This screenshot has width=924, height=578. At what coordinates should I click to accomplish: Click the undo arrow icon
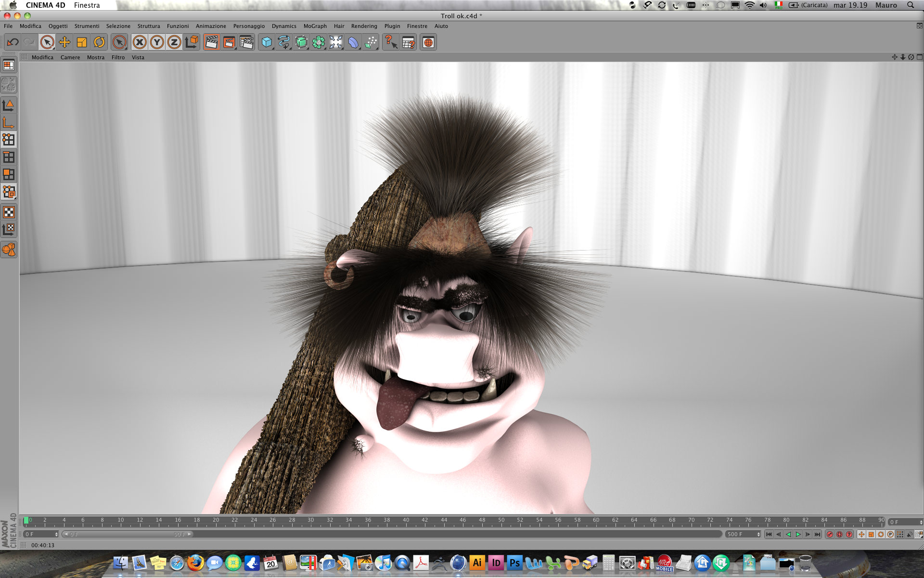pos(13,42)
